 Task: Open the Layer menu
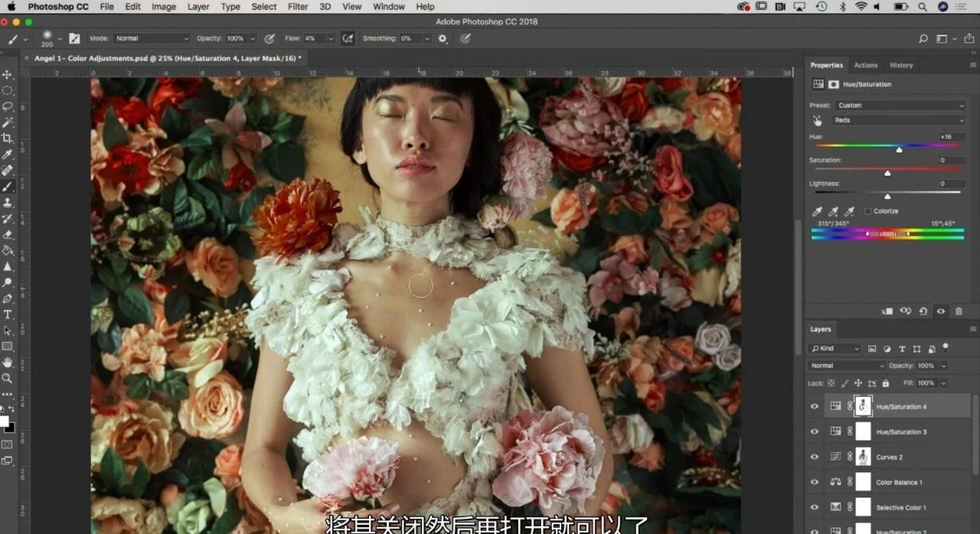click(198, 7)
